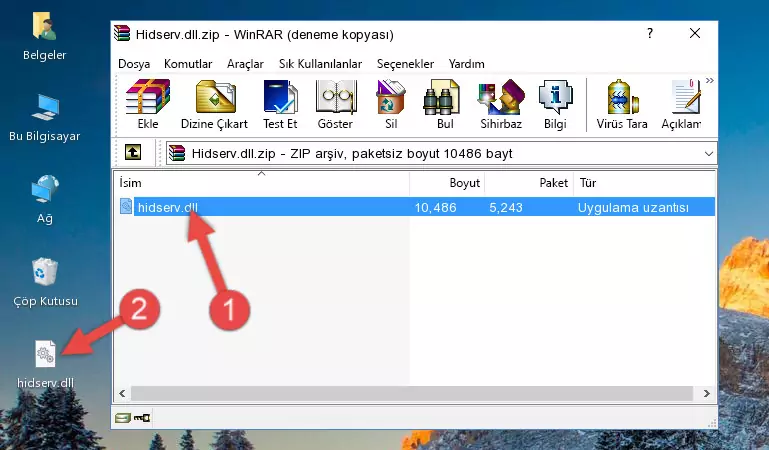Viewport: 769px width, 450px height.
Task: Click the drive icon in status bar
Action: tap(123, 418)
